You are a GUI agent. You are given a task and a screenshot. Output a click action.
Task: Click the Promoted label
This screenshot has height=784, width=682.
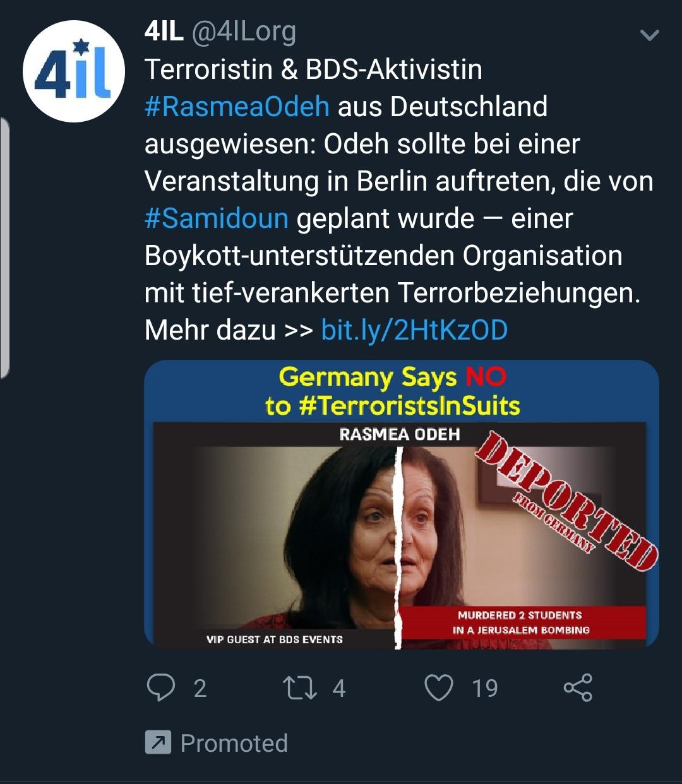pyautogui.click(x=234, y=743)
